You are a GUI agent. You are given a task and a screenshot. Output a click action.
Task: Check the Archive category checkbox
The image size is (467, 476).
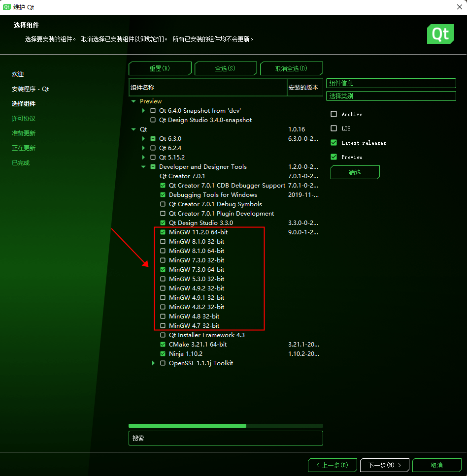(334, 114)
